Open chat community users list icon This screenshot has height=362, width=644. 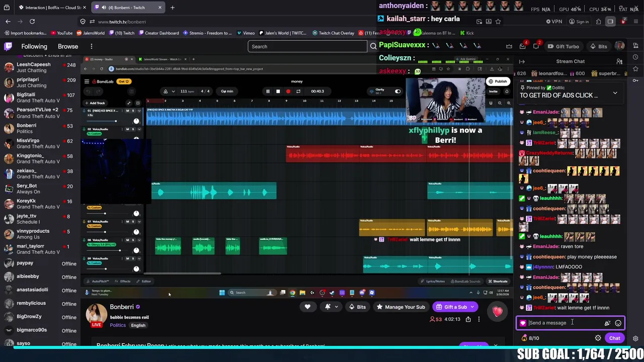point(619,61)
